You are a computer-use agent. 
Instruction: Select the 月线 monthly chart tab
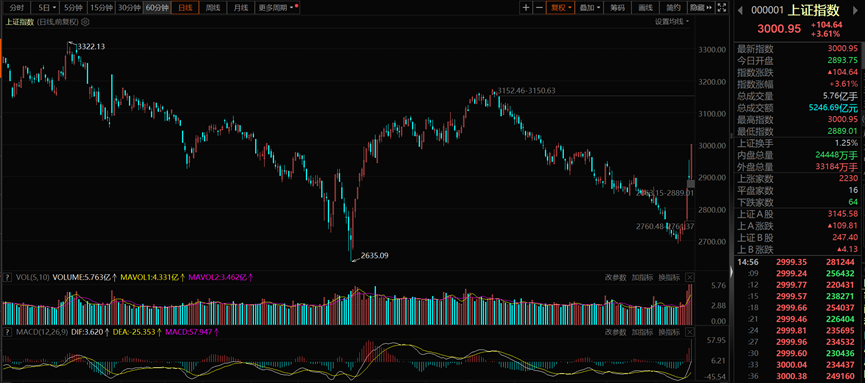(241, 8)
